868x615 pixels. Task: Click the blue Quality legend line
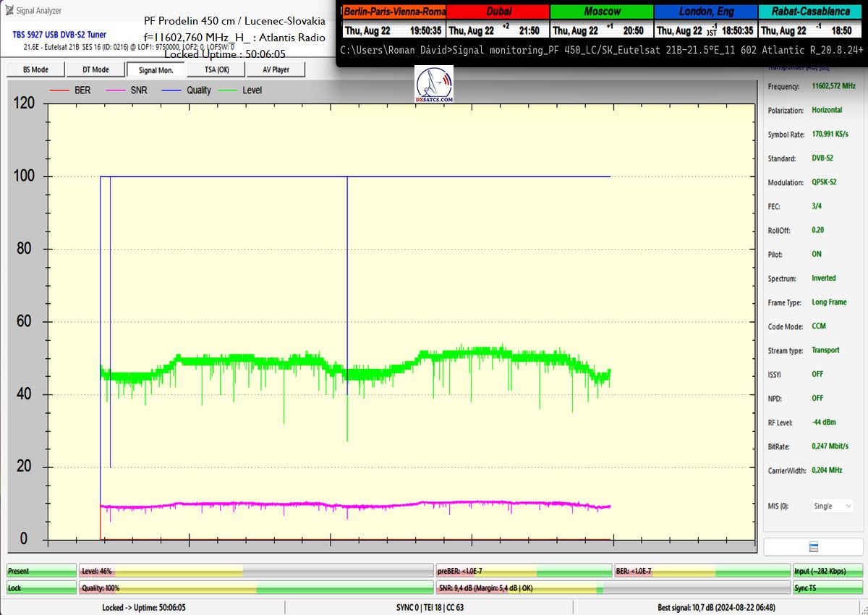click(172, 90)
